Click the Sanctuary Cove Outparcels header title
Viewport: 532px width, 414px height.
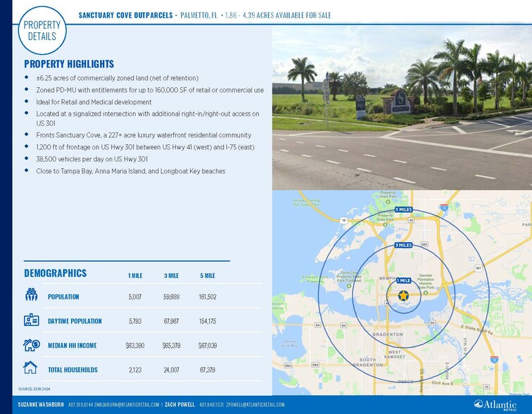click(126, 15)
